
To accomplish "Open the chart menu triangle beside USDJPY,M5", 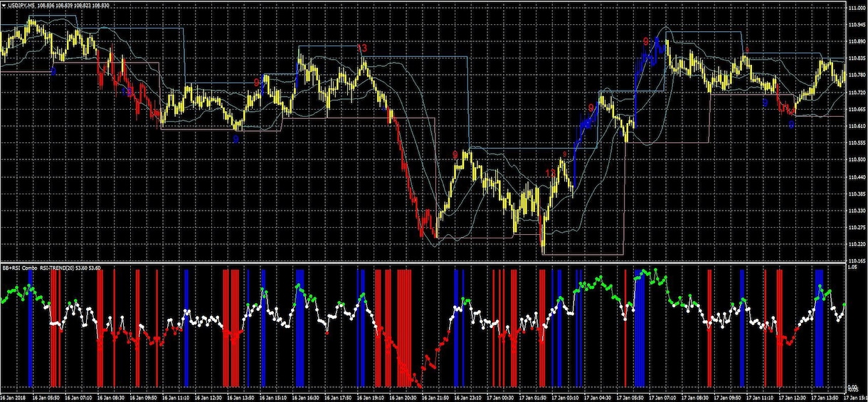I will point(4,6).
